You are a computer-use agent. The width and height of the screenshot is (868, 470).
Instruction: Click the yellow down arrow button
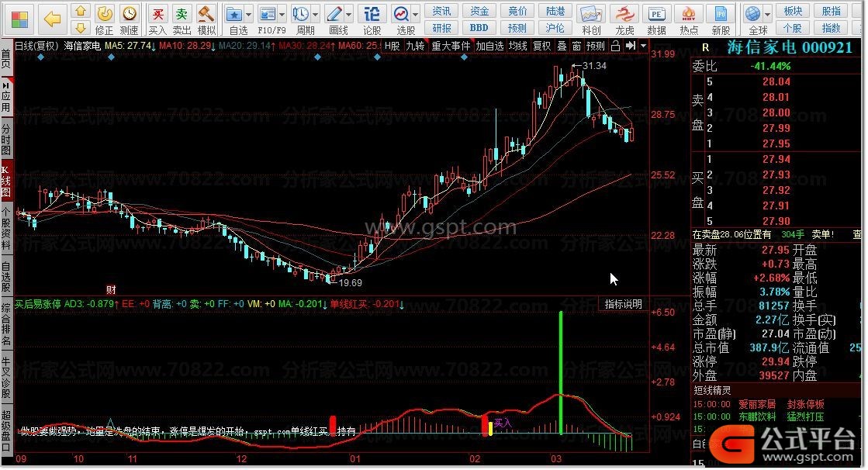[81, 27]
